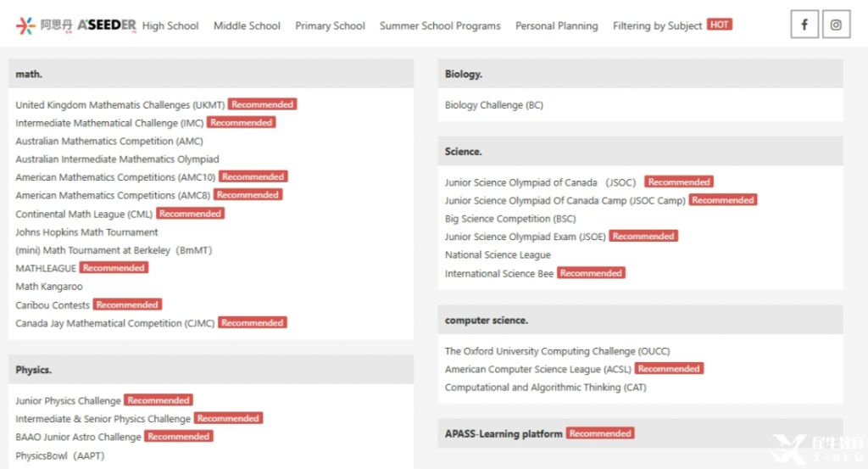
Task: Open the PhysicsBowl (AAPT) link
Action: [60, 455]
